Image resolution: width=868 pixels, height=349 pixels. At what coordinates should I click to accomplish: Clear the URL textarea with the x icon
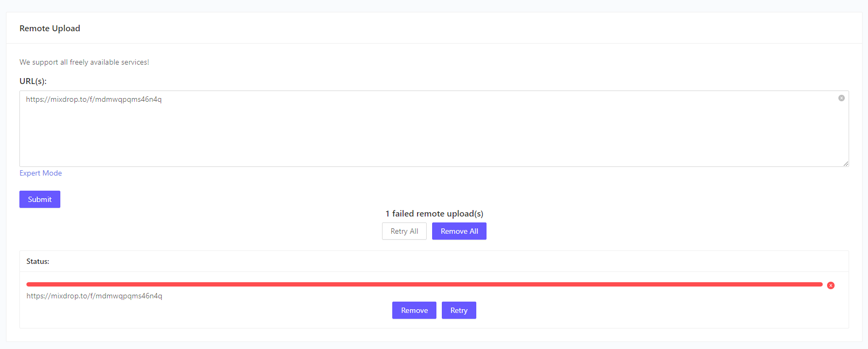pos(841,98)
